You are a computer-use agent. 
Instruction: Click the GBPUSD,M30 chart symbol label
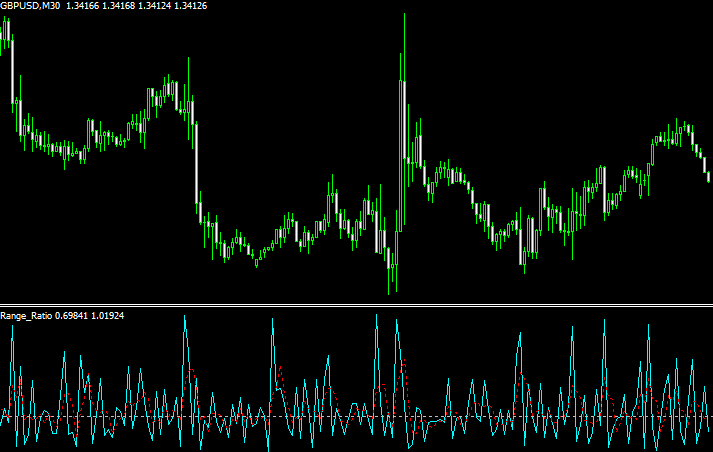coord(30,6)
